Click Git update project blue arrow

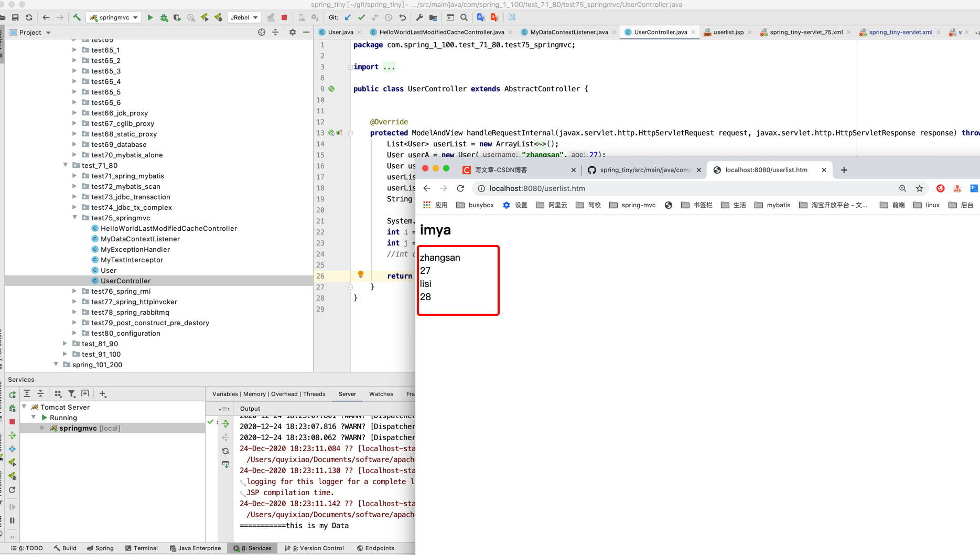(348, 17)
